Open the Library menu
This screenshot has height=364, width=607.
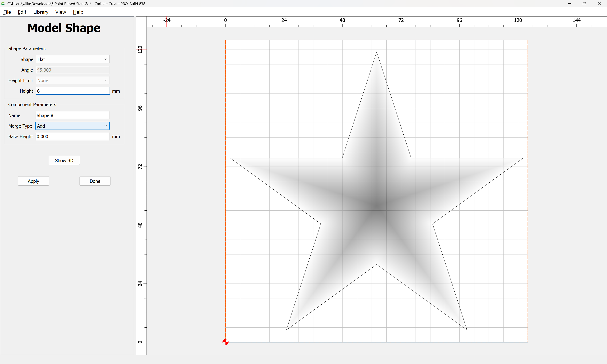point(41,12)
